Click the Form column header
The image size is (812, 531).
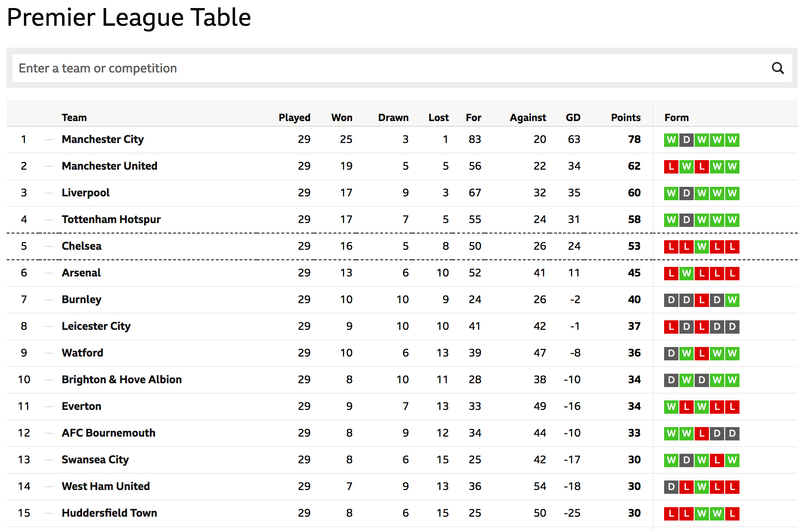[677, 117]
